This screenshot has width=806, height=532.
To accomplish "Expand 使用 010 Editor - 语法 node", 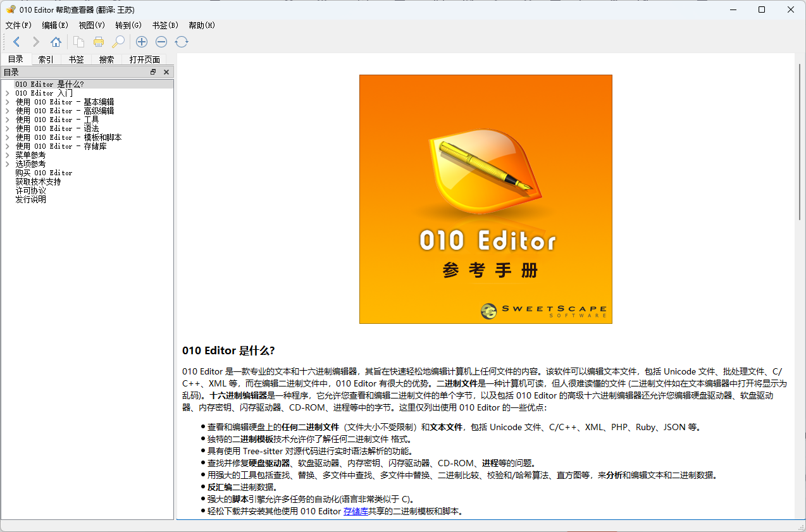I will pyautogui.click(x=8, y=128).
